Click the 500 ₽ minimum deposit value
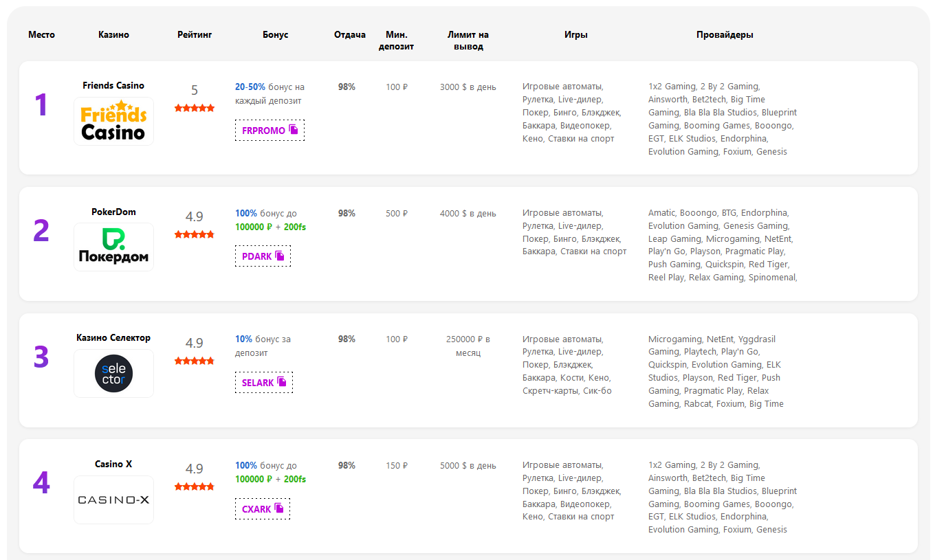The image size is (935, 560). [397, 213]
